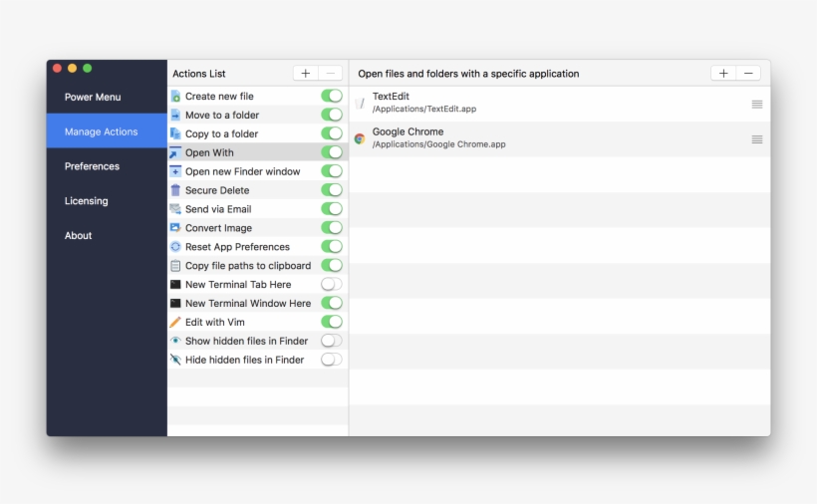Select New Terminal Tab Here action label
The height and width of the screenshot is (504, 817).
pyautogui.click(x=238, y=284)
